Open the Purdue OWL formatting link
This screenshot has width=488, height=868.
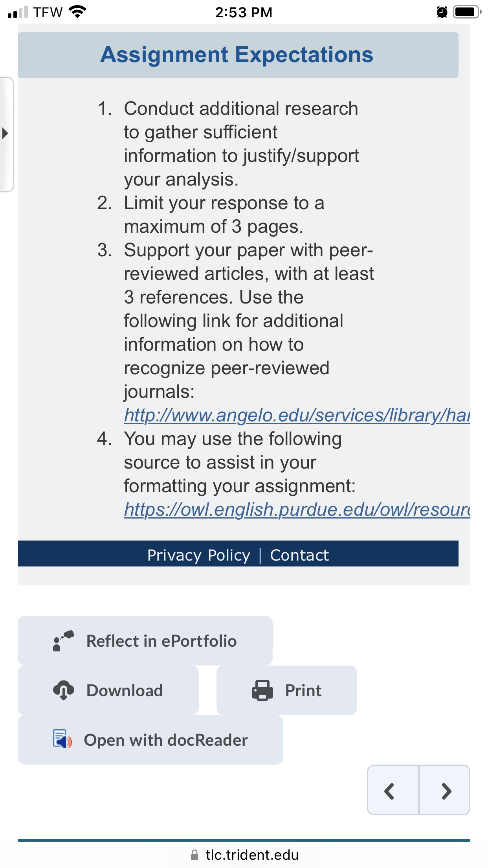click(297, 509)
